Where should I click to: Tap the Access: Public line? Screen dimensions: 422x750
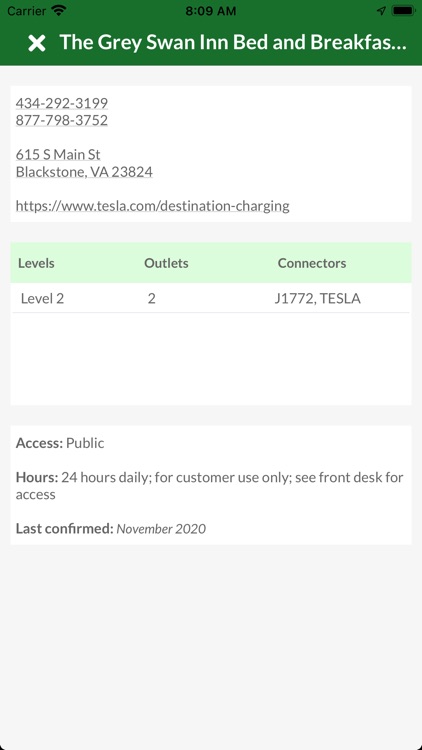point(60,443)
